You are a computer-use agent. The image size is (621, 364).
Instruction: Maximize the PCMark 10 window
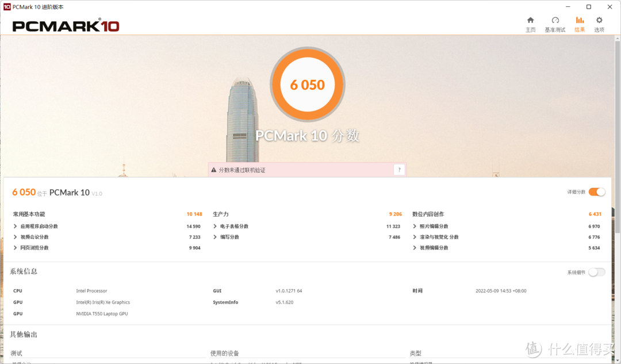tap(589, 7)
